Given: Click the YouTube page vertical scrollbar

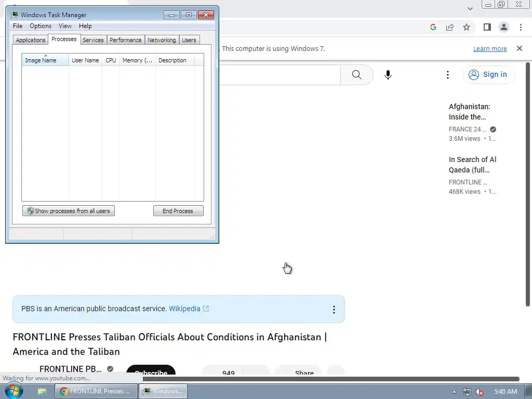Looking at the screenshot, I should tap(528, 184).
